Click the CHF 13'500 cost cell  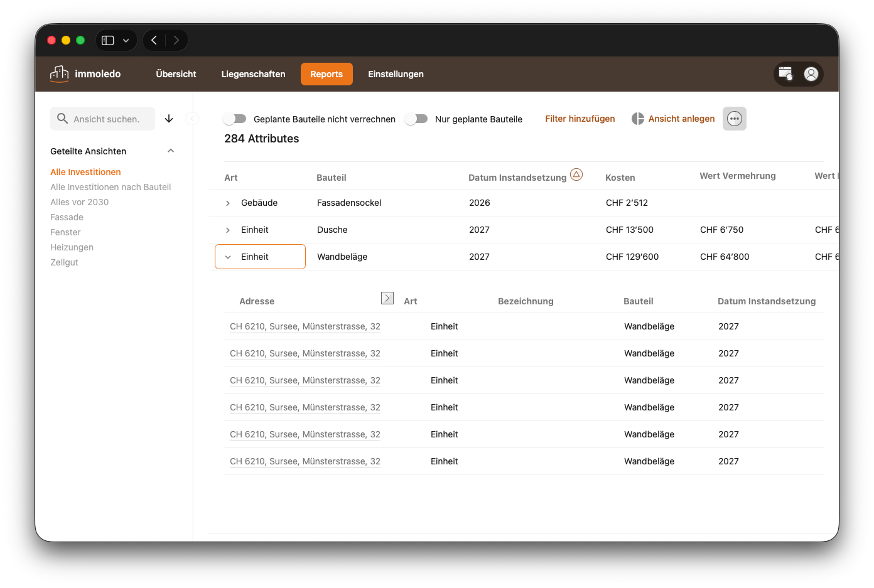630,230
